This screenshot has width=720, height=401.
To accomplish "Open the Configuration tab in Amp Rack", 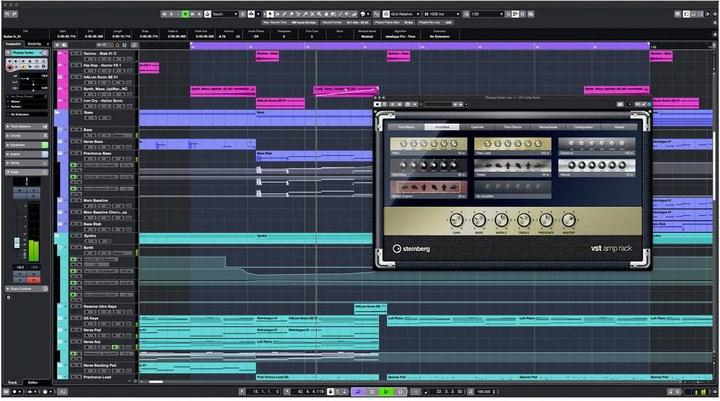I will (583, 127).
